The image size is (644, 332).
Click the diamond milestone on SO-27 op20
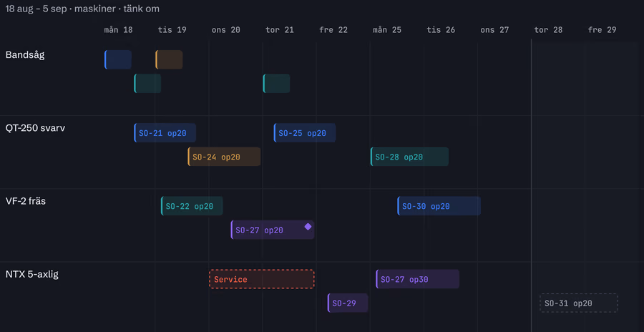pos(308,226)
